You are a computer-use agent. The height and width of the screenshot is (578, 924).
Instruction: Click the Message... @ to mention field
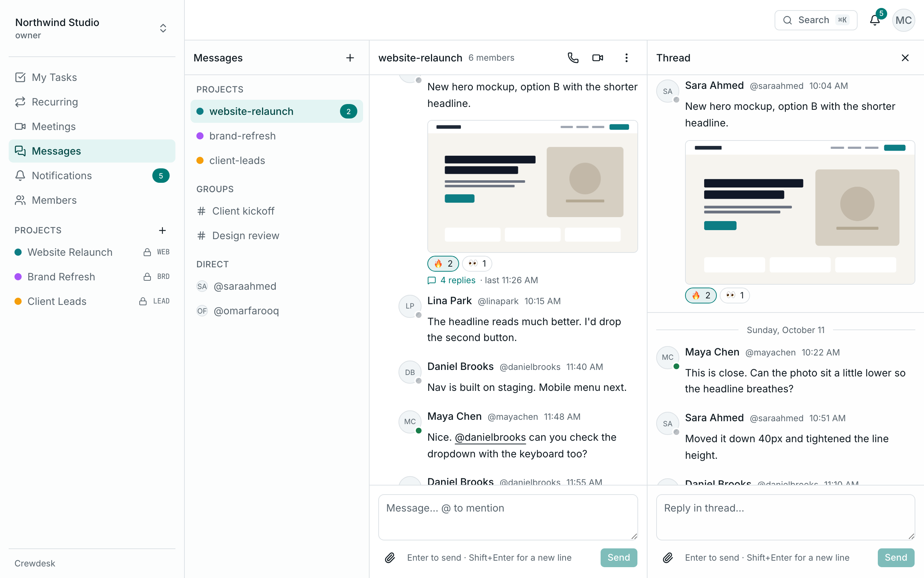pyautogui.click(x=508, y=517)
